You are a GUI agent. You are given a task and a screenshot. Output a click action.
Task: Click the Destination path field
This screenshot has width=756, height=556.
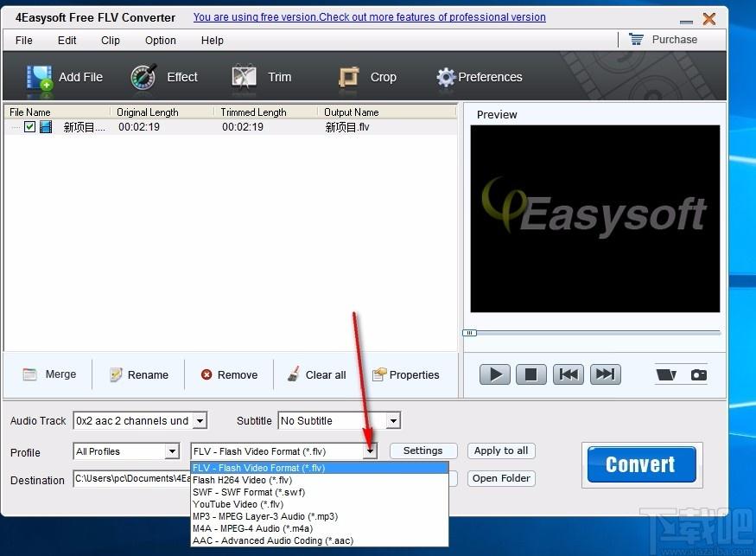pos(132,478)
